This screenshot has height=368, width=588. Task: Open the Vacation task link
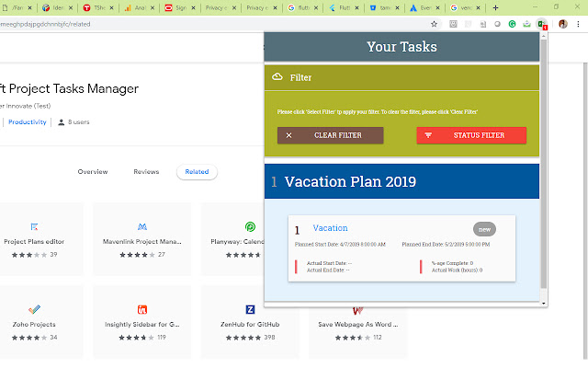click(331, 228)
